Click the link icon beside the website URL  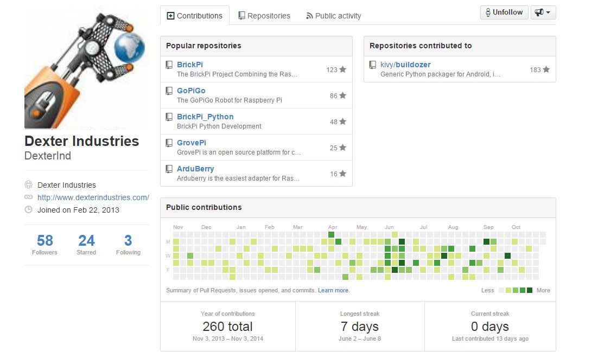coord(29,197)
